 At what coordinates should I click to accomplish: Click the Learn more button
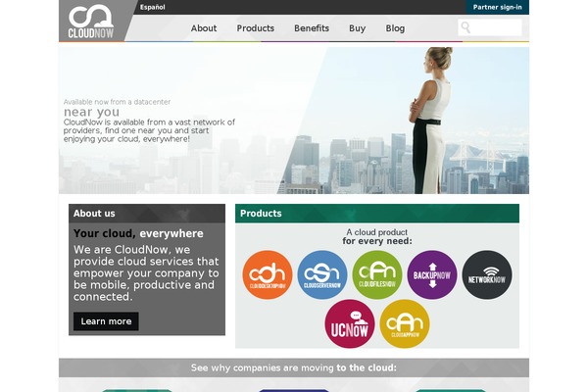tap(106, 321)
